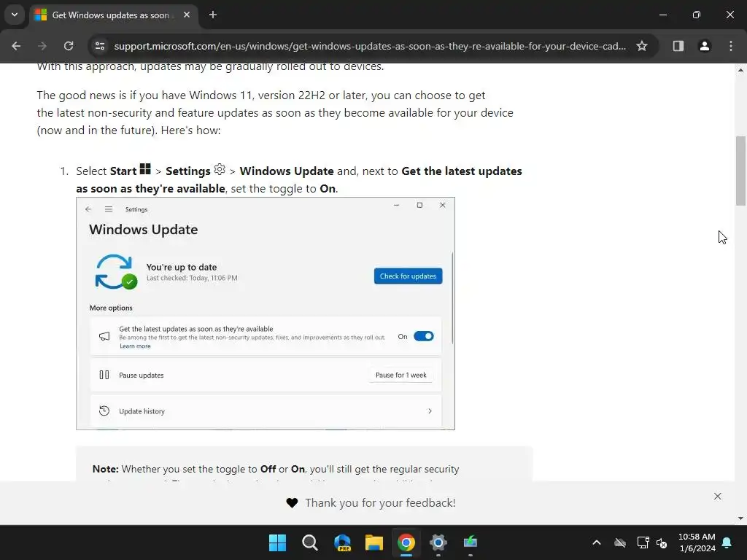Click the gear icon beside Settings in step 1
This screenshot has width=747, height=560.
(x=220, y=169)
